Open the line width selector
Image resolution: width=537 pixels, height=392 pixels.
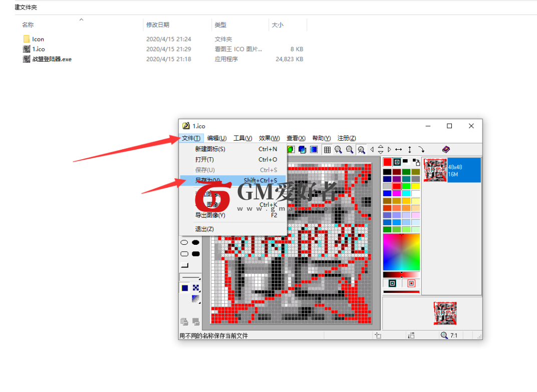point(190,277)
